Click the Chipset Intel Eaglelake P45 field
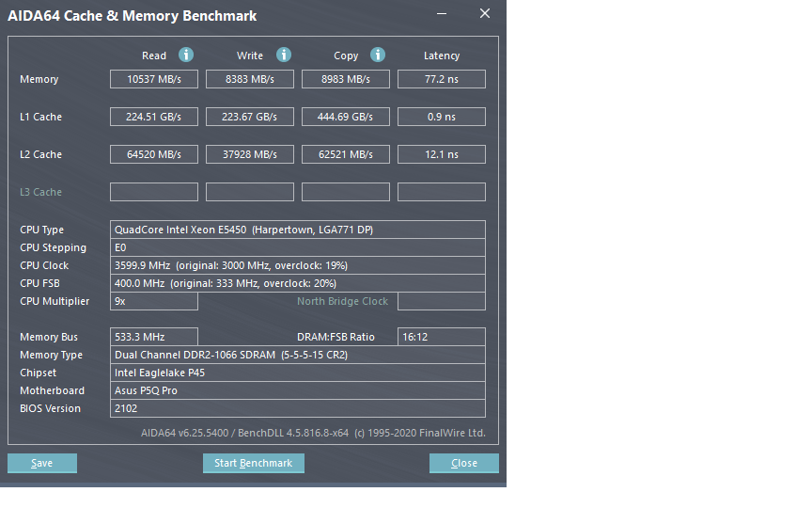Screen dimensions: 812x508 pos(298,373)
